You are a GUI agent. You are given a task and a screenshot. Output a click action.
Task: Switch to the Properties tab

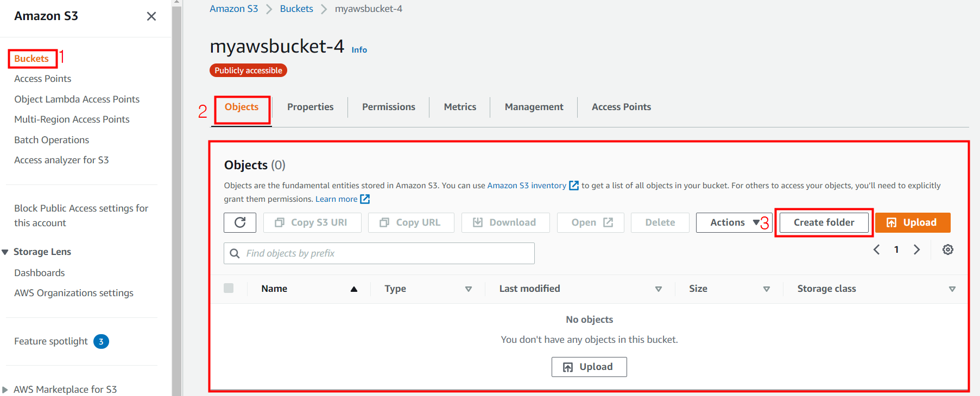(311, 107)
